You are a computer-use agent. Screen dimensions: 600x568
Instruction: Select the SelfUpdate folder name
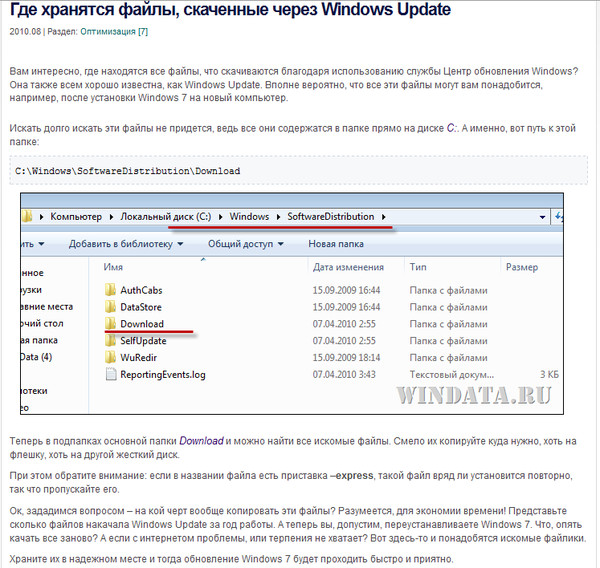coord(143,341)
